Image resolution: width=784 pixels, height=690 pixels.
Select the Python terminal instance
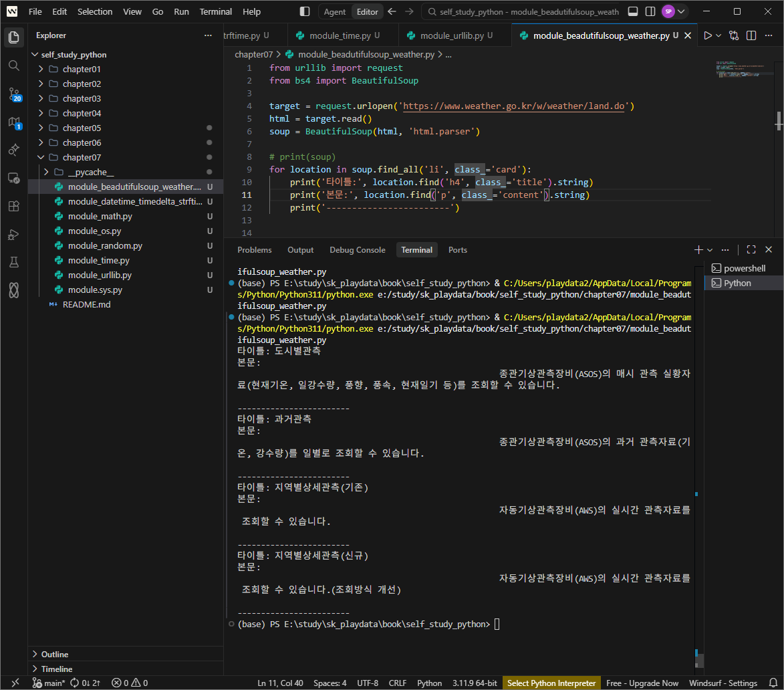744,283
